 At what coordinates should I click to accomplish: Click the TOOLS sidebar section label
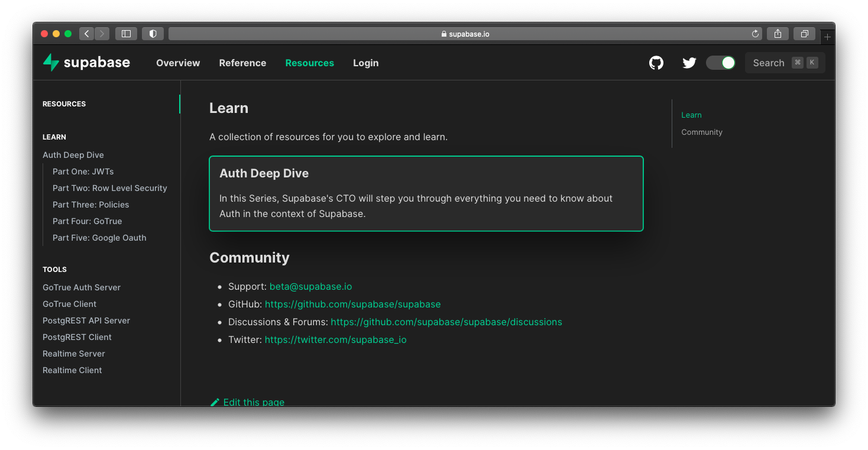(x=54, y=269)
